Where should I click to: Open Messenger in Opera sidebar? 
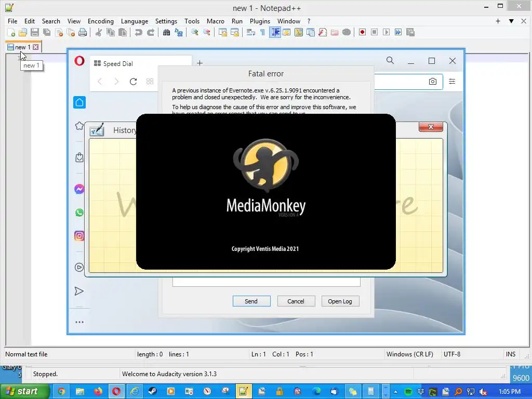click(x=79, y=189)
